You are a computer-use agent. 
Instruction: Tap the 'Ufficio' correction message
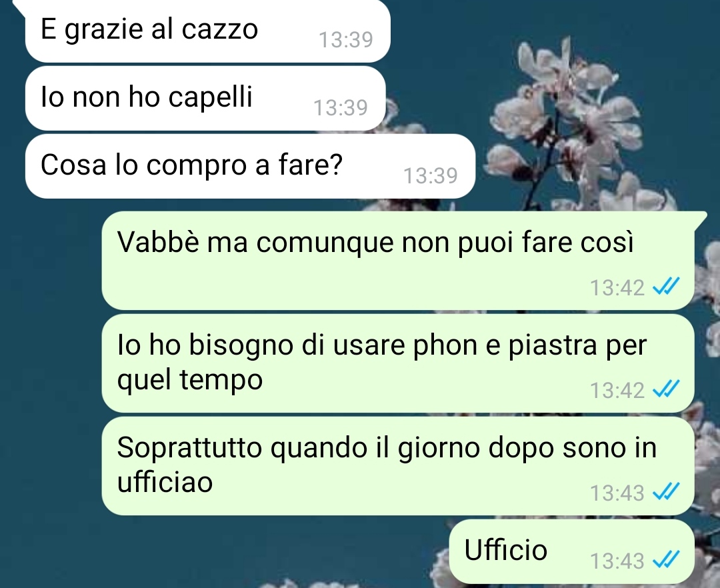click(572, 551)
